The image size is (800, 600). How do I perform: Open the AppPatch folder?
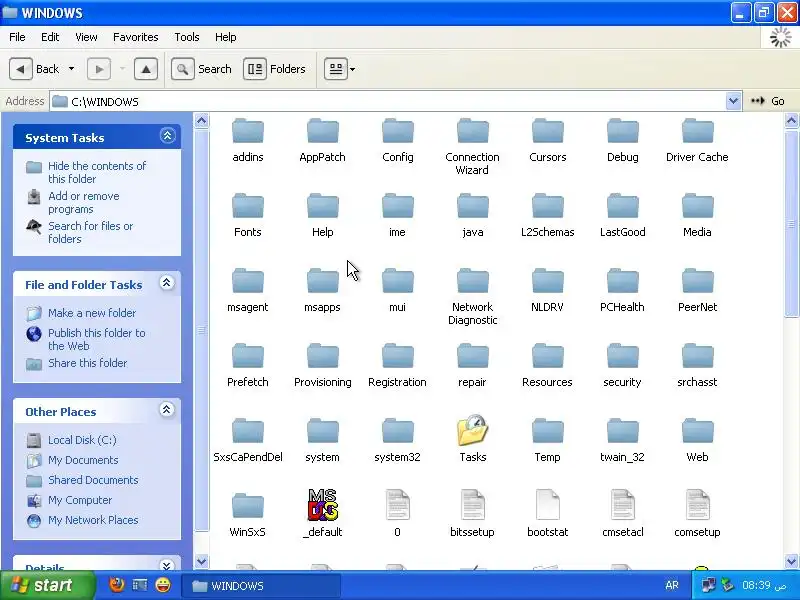click(322, 141)
